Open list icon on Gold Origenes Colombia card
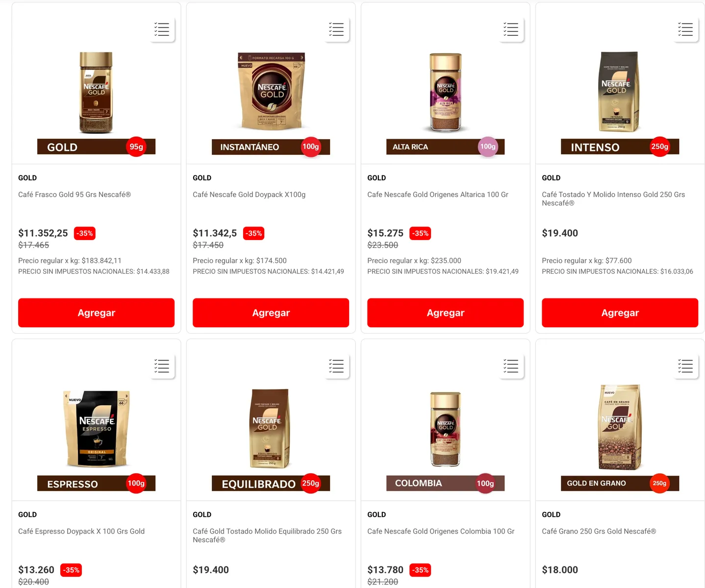 pos(511,366)
